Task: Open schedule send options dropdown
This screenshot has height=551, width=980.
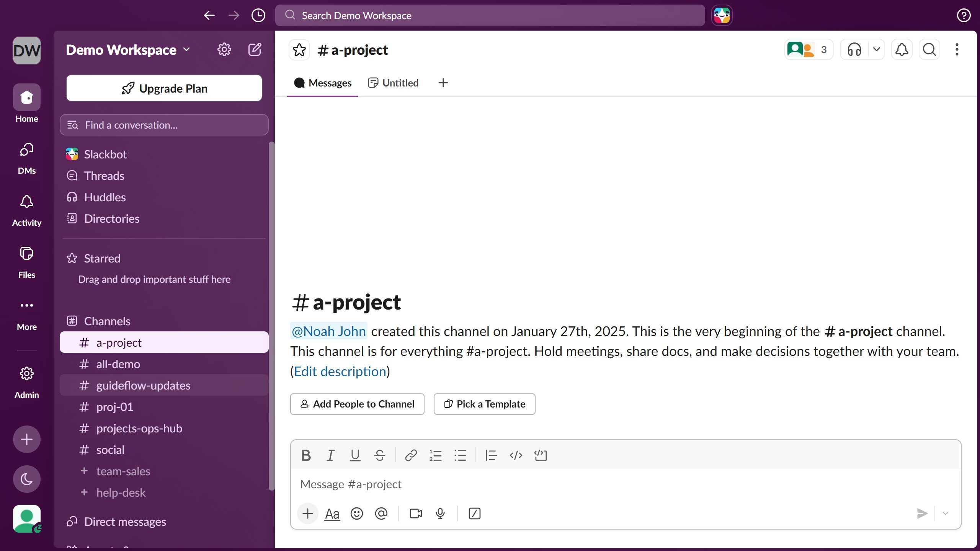Action: pos(946,514)
